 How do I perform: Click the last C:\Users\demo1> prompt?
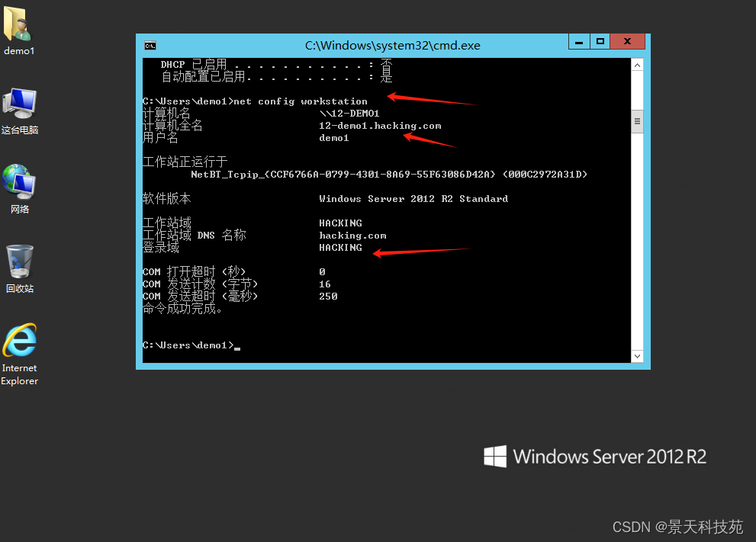point(188,345)
